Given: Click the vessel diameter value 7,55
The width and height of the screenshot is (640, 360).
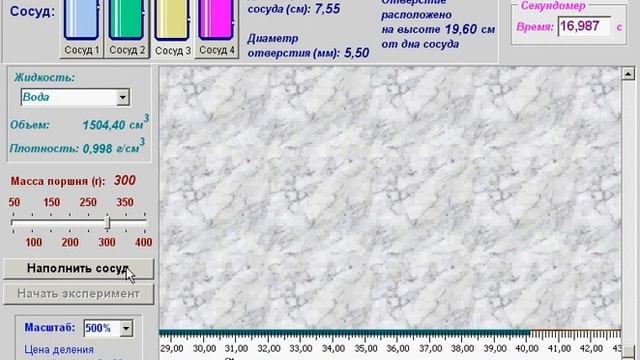Looking at the screenshot, I should pos(327,9).
